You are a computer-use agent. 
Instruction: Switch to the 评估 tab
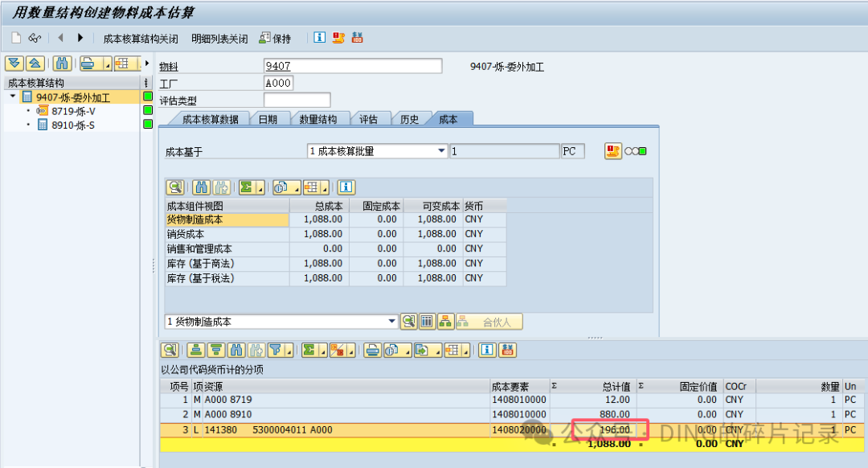pyautogui.click(x=368, y=119)
